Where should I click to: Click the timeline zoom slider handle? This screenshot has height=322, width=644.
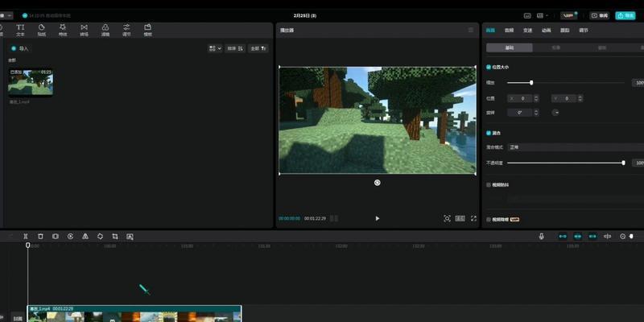tap(631, 236)
